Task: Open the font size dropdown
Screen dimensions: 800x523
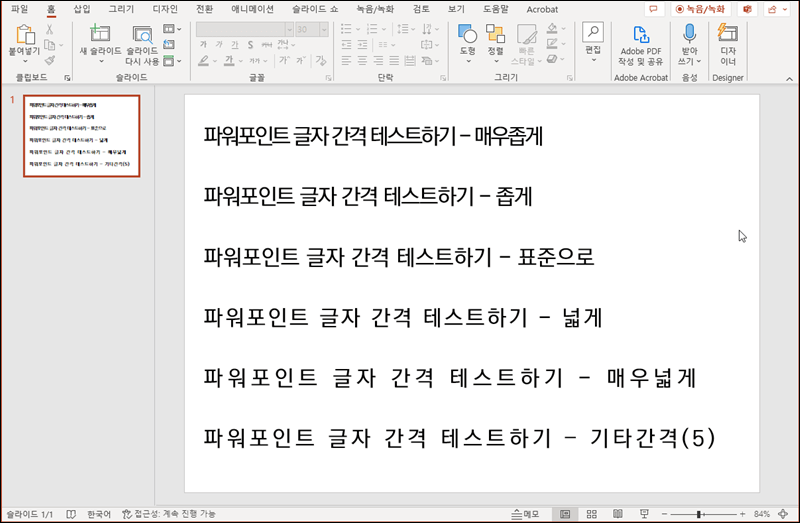Action: tap(323, 30)
